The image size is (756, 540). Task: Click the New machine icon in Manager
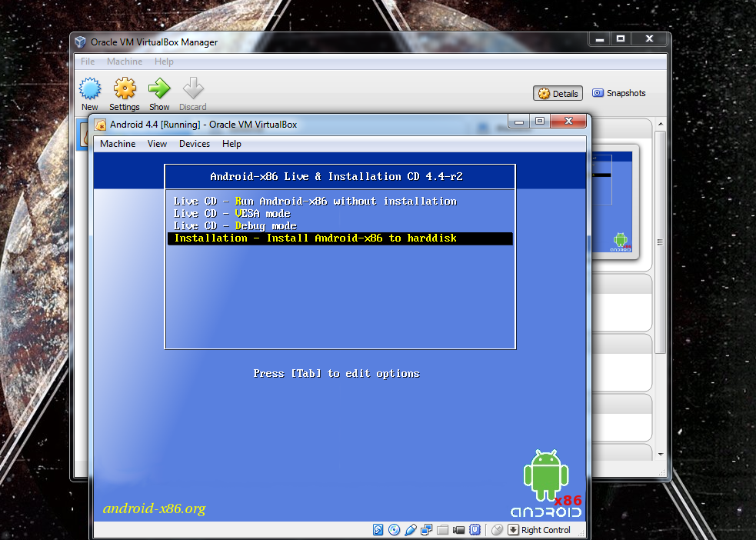[90, 88]
